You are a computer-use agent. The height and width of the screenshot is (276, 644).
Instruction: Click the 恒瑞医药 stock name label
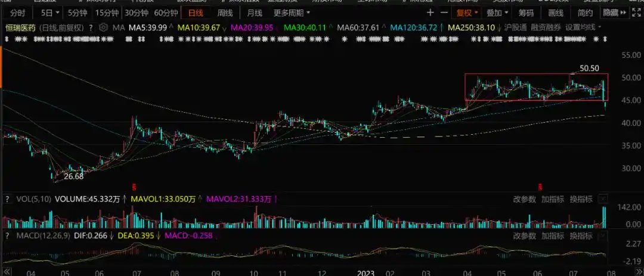tap(20, 29)
